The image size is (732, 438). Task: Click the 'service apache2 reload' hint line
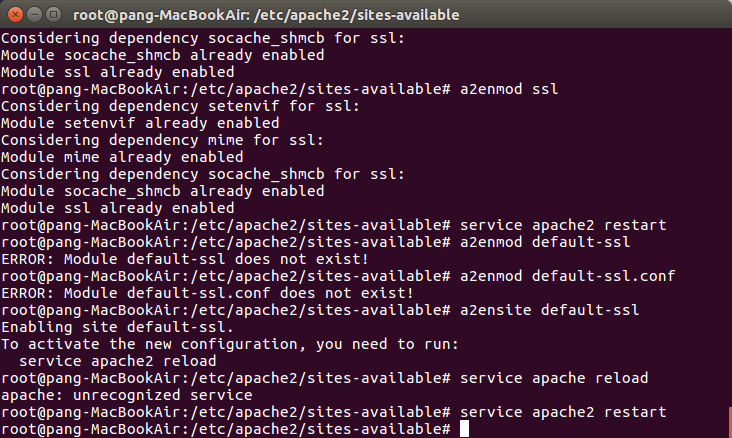click(x=118, y=361)
